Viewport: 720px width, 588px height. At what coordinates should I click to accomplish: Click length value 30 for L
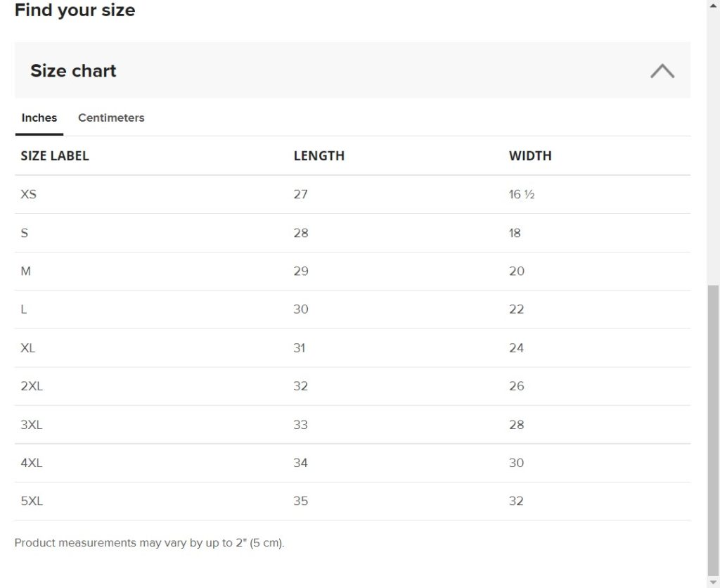[301, 309]
